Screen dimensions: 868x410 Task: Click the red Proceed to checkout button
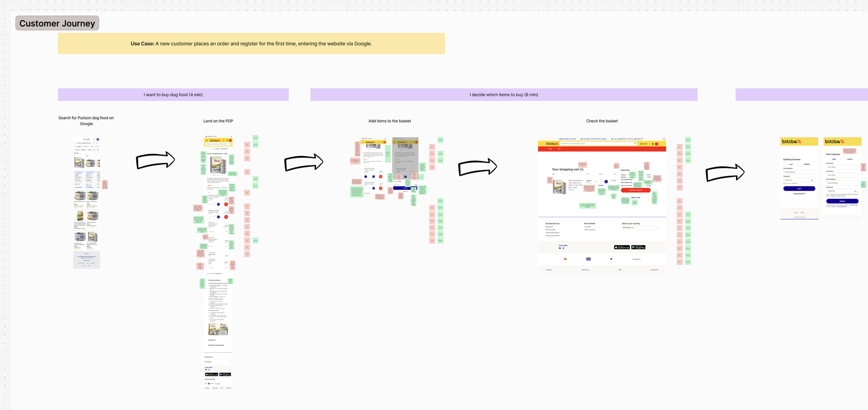[636, 190]
